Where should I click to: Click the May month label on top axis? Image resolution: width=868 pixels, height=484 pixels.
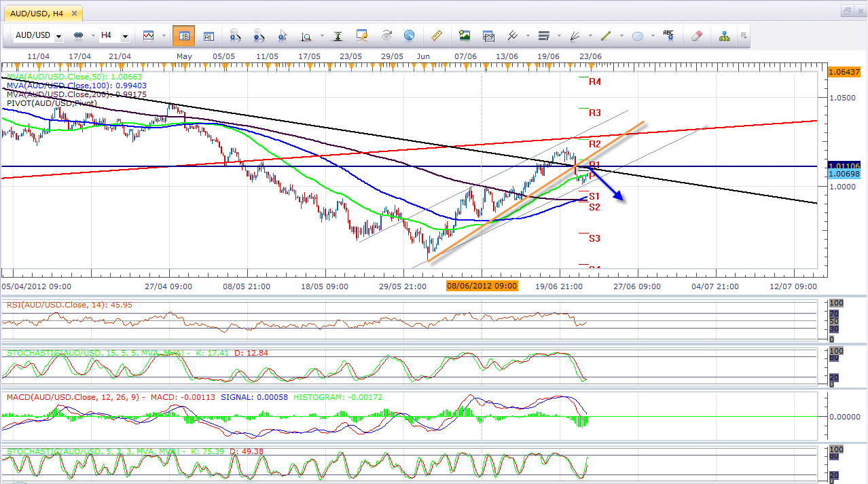point(184,56)
